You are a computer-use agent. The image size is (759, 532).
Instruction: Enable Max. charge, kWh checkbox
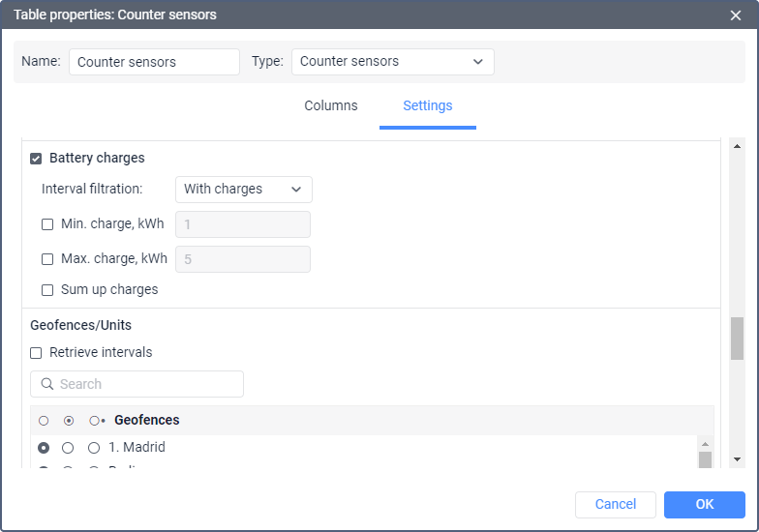pyautogui.click(x=47, y=259)
